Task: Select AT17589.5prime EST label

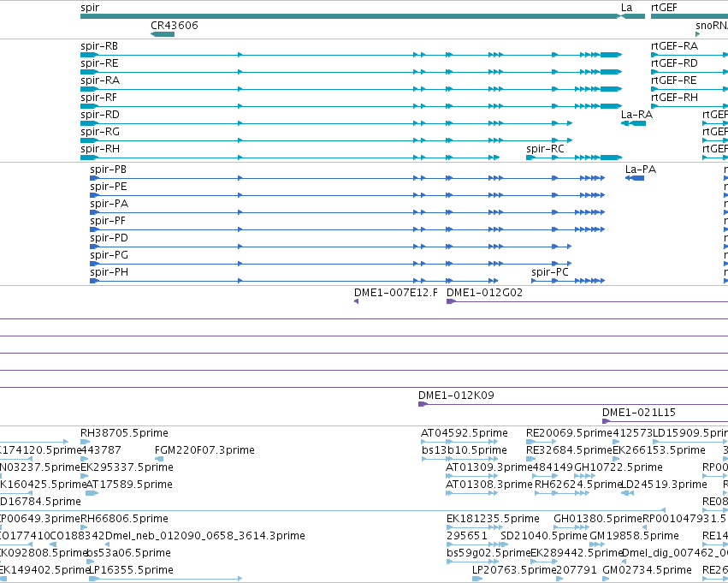Action: 129,485
